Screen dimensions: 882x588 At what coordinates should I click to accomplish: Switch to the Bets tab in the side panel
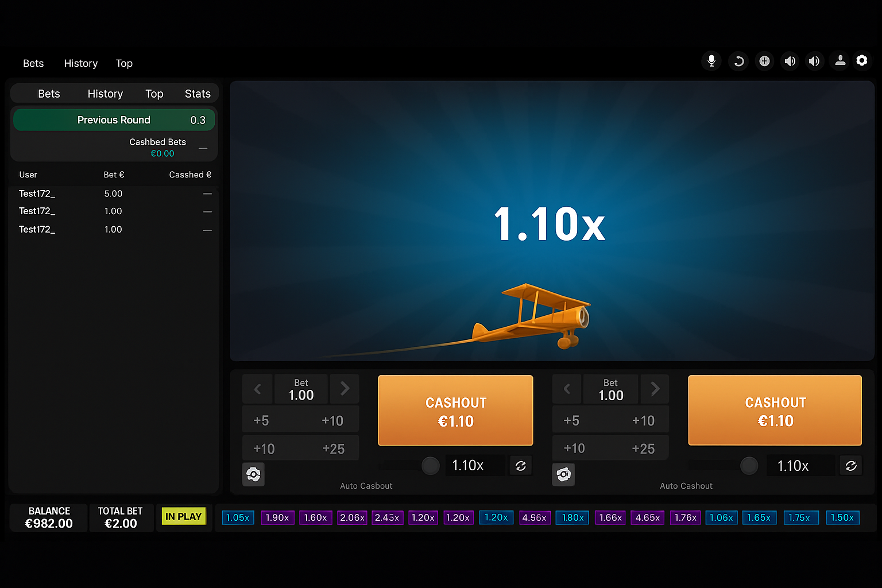coord(49,94)
